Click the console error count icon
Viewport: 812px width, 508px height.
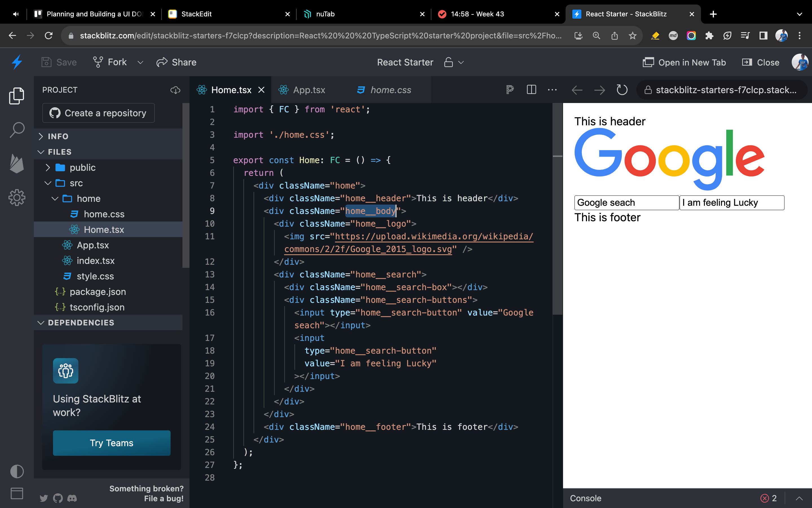[x=765, y=498]
